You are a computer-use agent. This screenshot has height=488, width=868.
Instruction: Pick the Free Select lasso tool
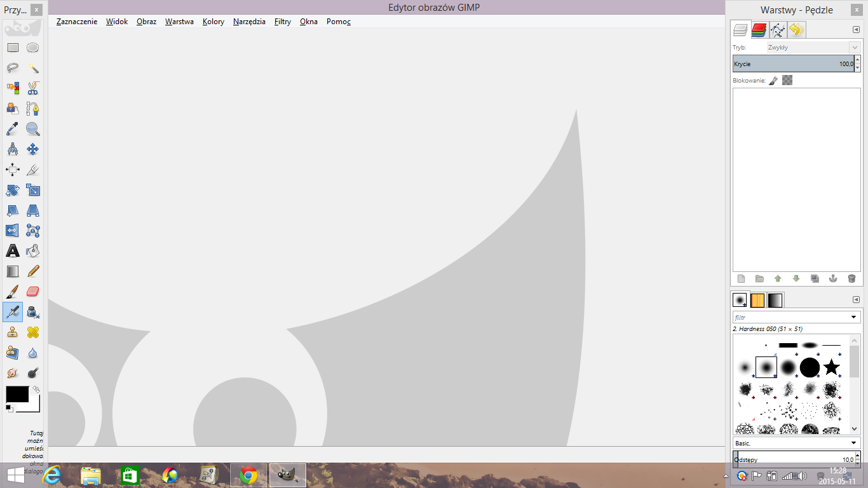(13, 68)
